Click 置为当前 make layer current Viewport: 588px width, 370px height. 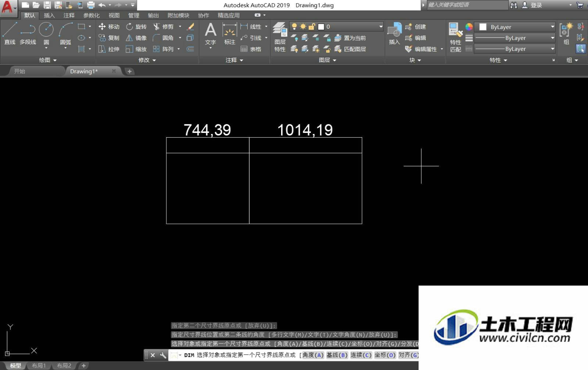click(x=350, y=38)
